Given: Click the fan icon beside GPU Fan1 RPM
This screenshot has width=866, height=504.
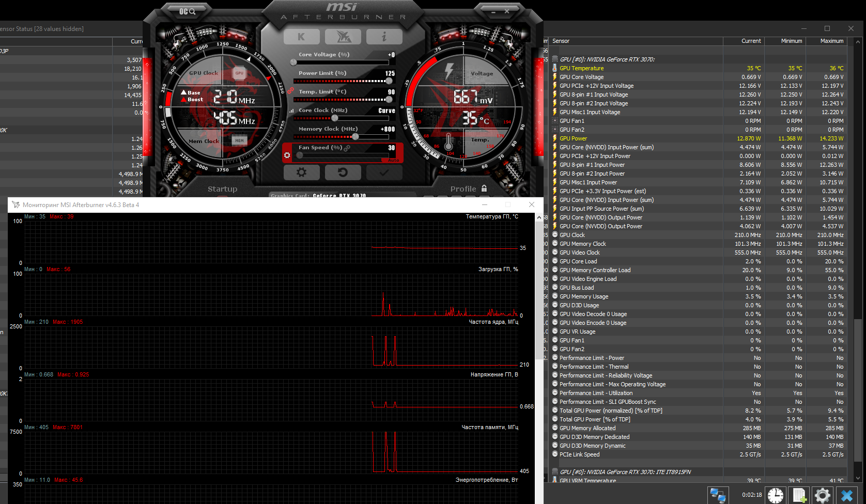Looking at the screenshot, I should (x=555, y=121).
